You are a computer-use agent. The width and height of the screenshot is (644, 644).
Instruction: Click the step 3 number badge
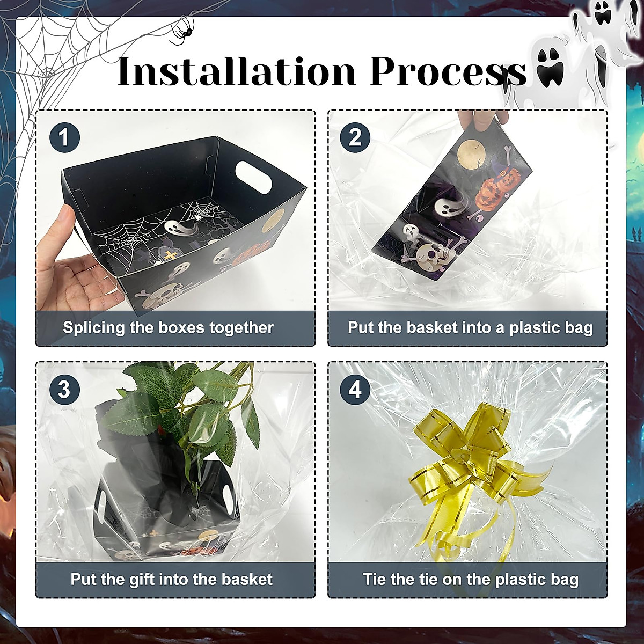pos(64,389)
